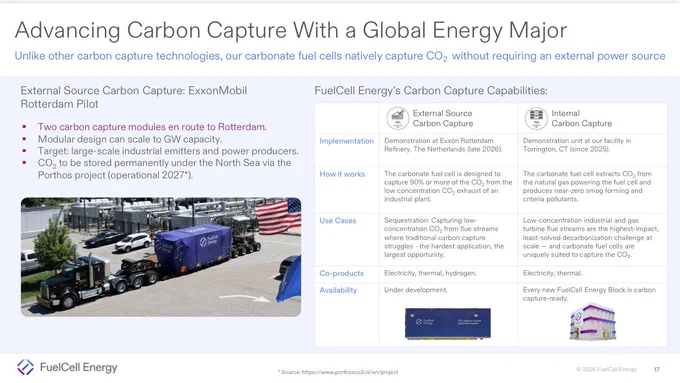Click the 'How it works' row label
The image size is (680, 383).
[342, 174]
